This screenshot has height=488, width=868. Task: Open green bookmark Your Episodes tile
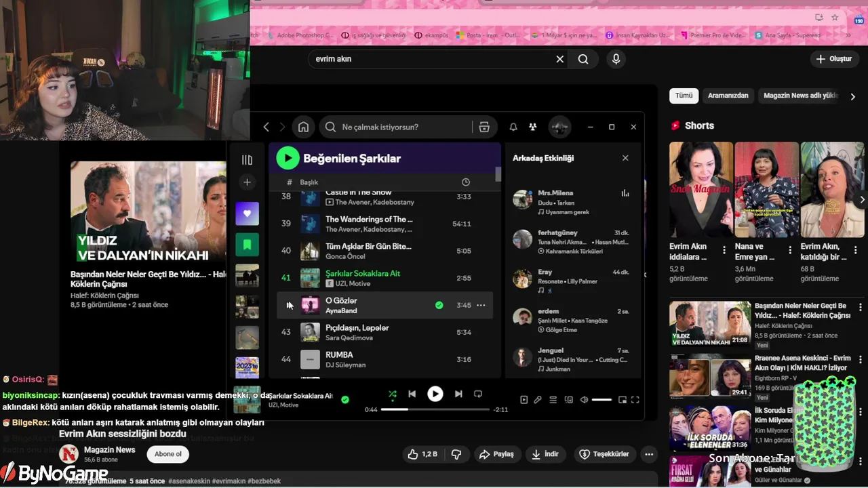(x=247, y=244)
